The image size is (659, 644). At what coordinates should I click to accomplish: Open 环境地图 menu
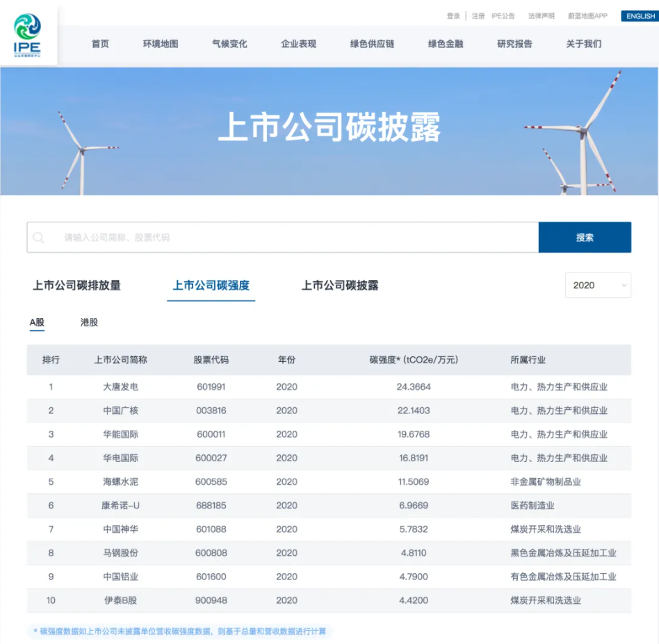[x=161, y=44]
